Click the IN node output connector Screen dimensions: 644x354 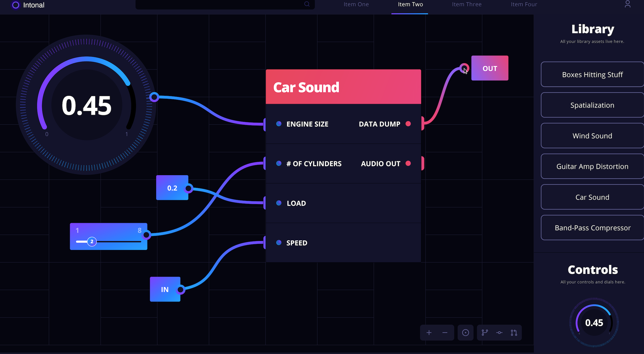180,290
